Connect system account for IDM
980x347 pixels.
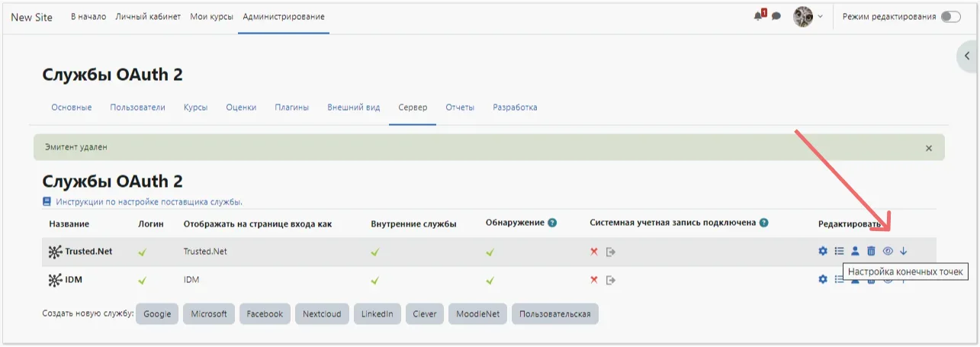tap(611, 280)
